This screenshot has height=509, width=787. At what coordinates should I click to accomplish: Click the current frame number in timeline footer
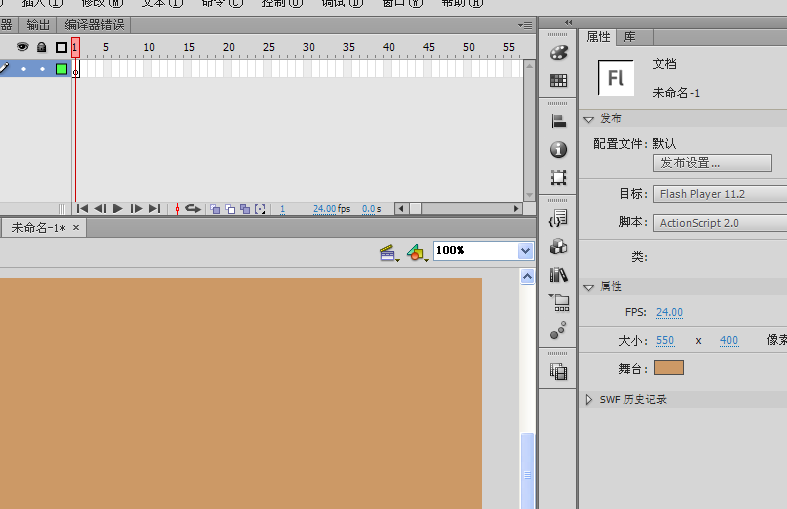[283, 209]
